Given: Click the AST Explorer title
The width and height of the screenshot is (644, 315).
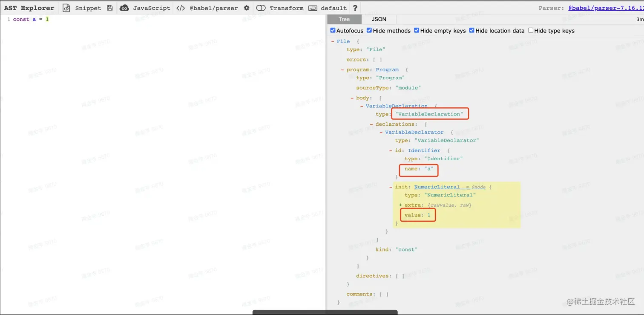Looking at the screenshot, I should pyautogui.click(x=29, y=8).
